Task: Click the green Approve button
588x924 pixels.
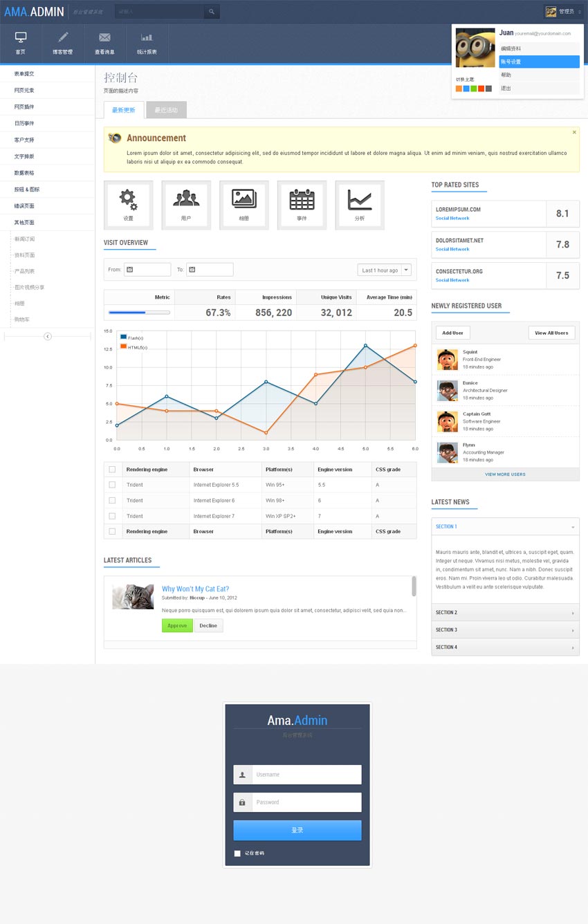Action: click(177, 625)
